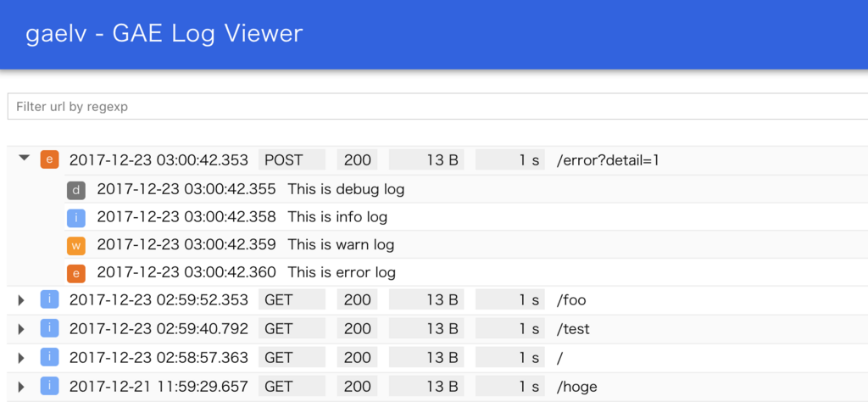Click timestamp 2017-12-23 02:58:57.363
Screen dimensions: 868x402
coord(159,358)
